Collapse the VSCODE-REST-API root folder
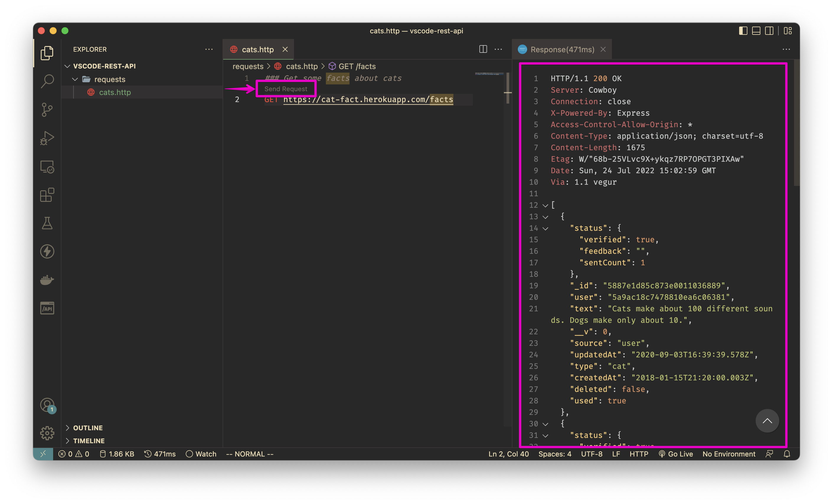Screen dimensions: 833x504 pos(67,66)
